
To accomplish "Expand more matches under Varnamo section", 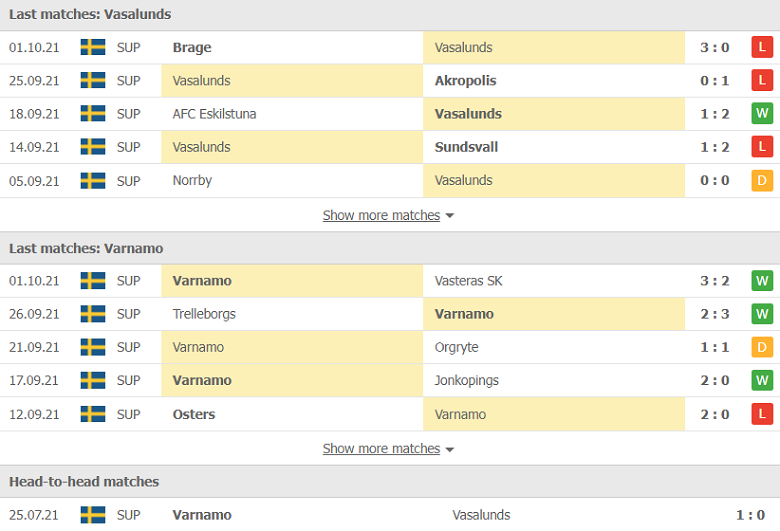I will tap(381, 449).
